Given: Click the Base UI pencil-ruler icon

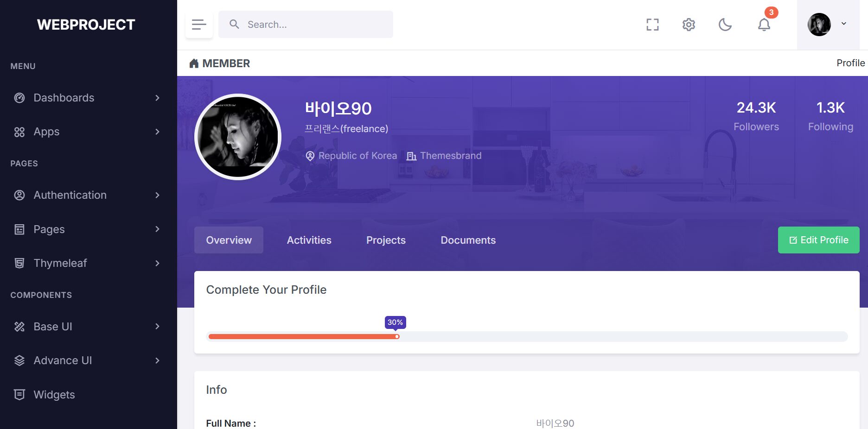Looking at the screenshot, I should pyautogui.click(x=19, y=327).
